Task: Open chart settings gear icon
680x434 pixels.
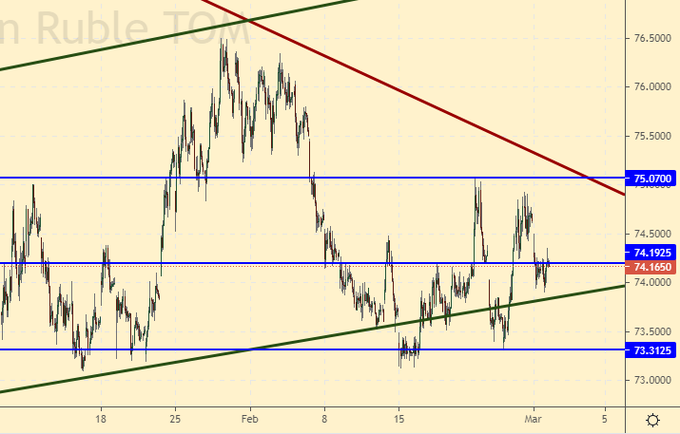Action: coord(652,420)
